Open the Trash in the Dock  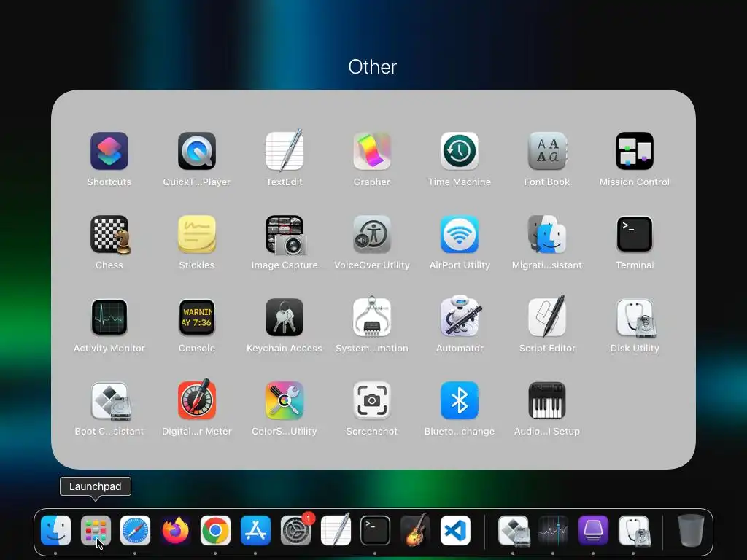click(x=691, y=531)
